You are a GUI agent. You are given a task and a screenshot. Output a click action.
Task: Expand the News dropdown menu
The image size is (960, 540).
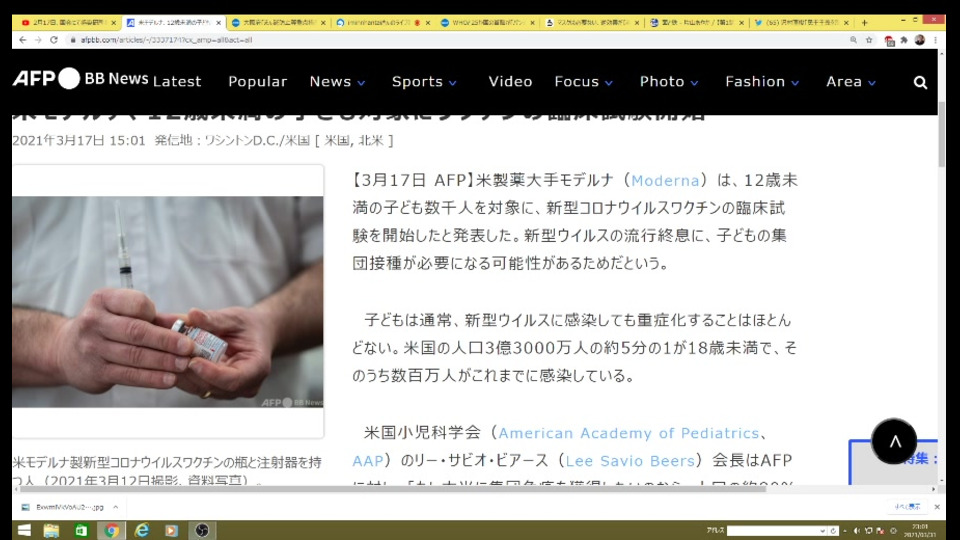point(337,81)
